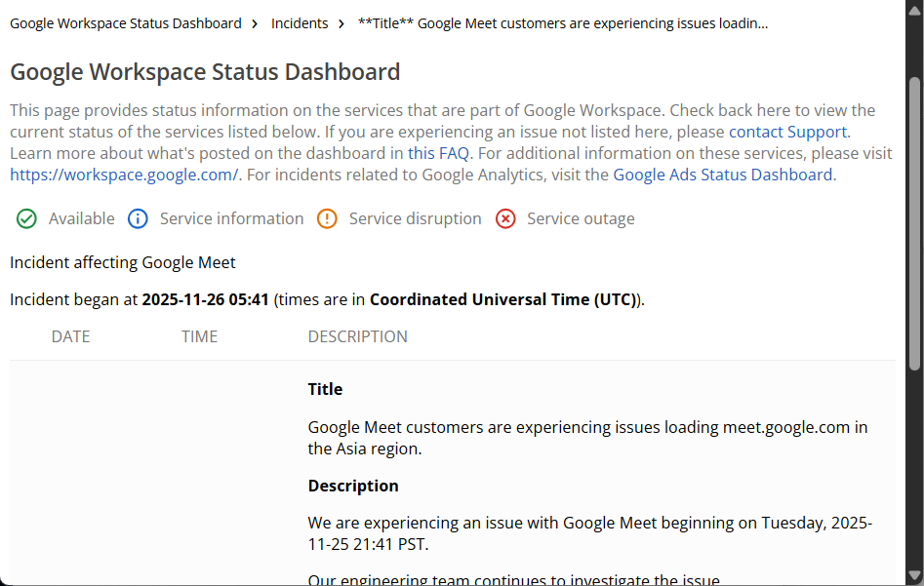This screenshot has width=924, height=586.
Task: Click the chevron after Google Workspace Status Dashboard
Action: [253, 22]
